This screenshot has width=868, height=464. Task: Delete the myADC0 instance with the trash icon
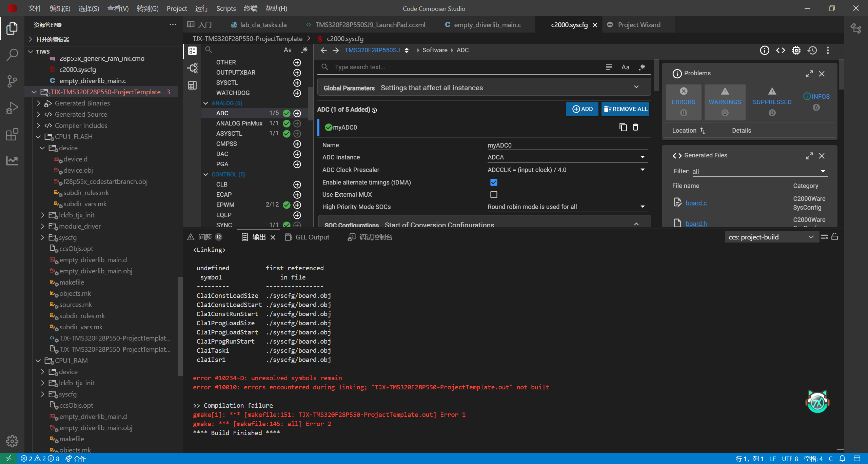click(x=635, y=127)
